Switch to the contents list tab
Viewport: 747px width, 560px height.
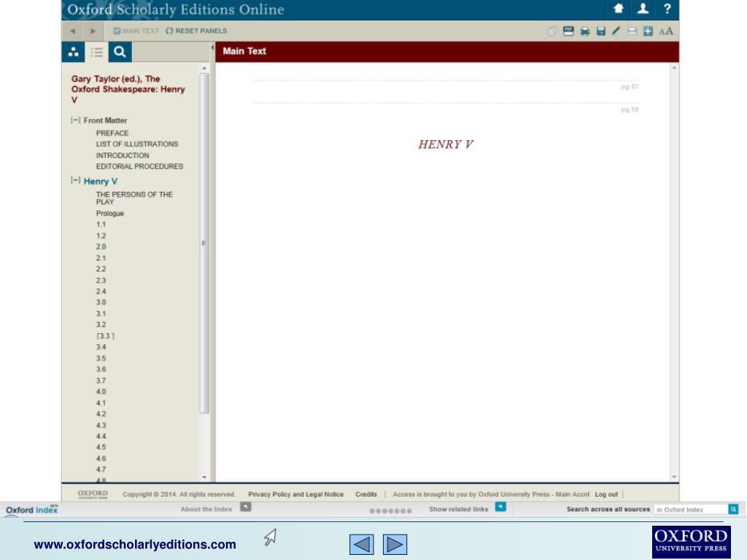pyautogui.click(x=97, y=52)
